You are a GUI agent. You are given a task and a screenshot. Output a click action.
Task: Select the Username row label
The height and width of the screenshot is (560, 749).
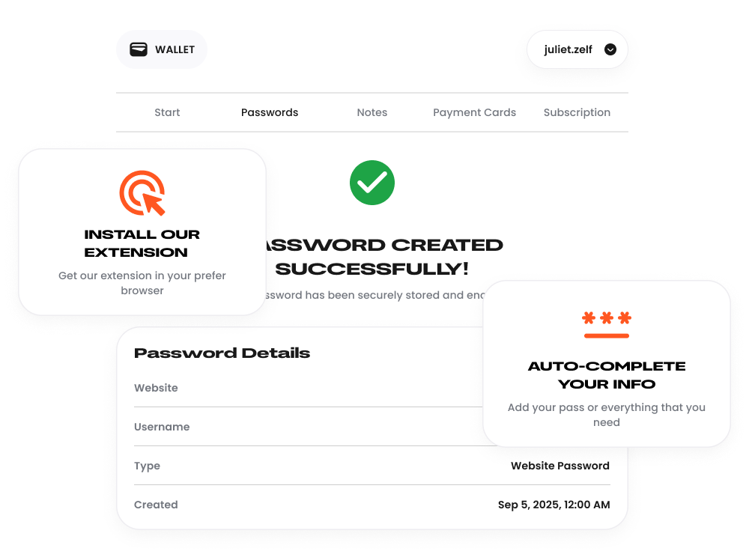[162, 427]
